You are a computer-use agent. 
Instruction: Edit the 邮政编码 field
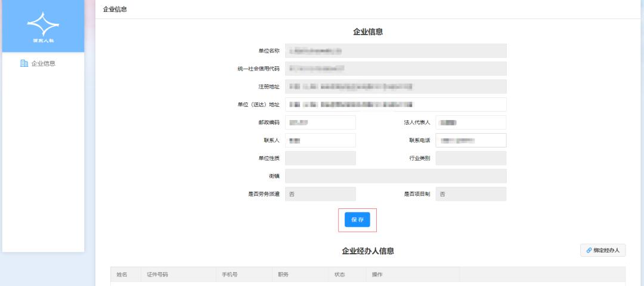[x=320, y=122]
